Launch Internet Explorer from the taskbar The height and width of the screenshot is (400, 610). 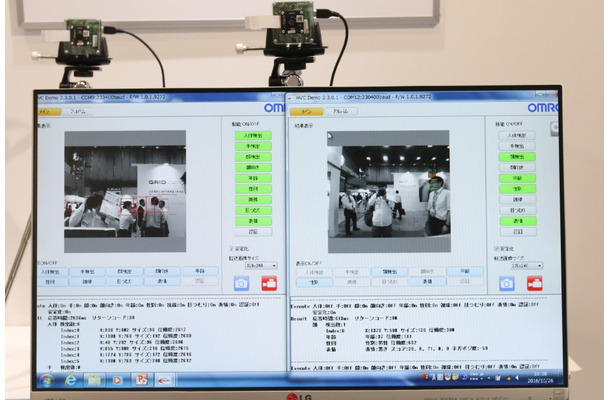point(70,380)
